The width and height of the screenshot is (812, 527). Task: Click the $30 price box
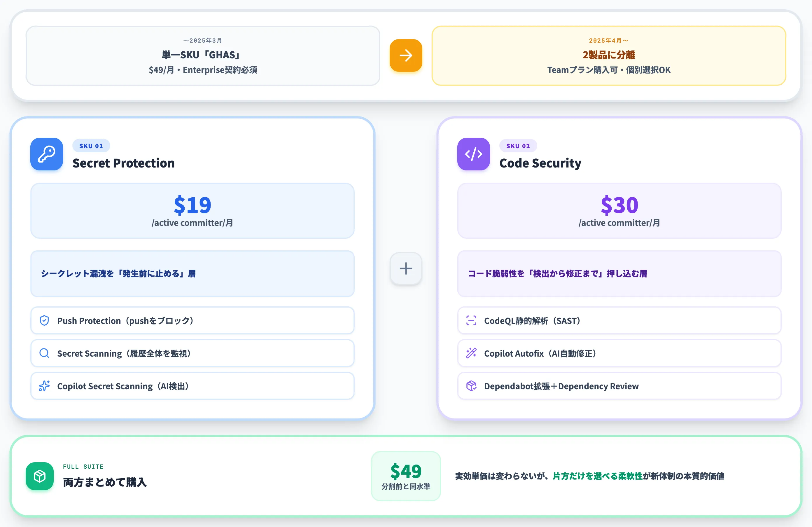(619, 211)
